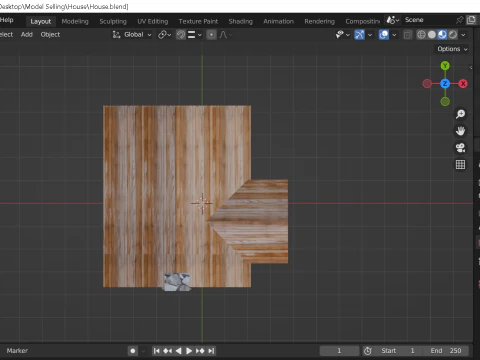Select solid viewport shading

click(432, 35)
